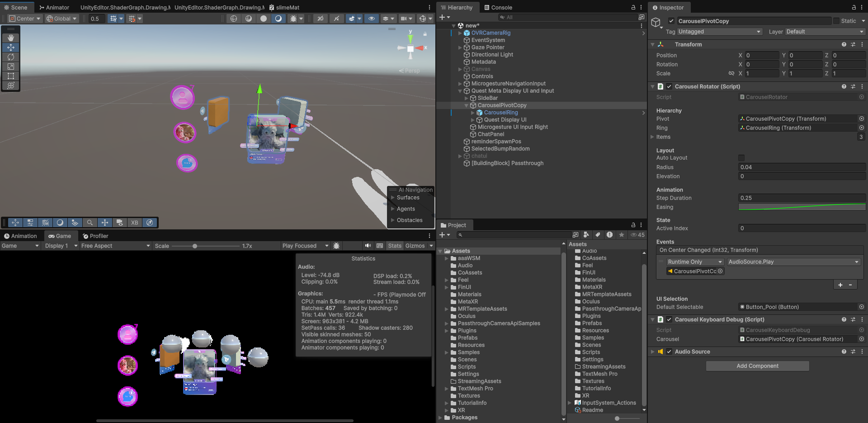868x423 pixels.
Task: Expand the Audio Source component
Action: 652,352
